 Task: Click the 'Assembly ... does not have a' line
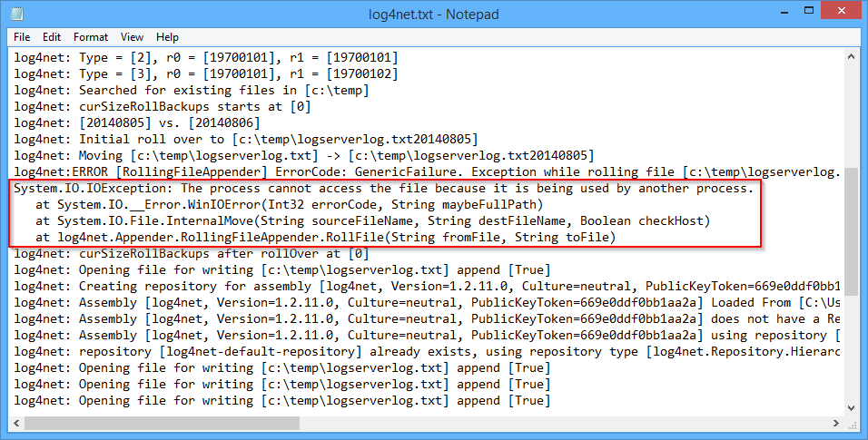427,318
